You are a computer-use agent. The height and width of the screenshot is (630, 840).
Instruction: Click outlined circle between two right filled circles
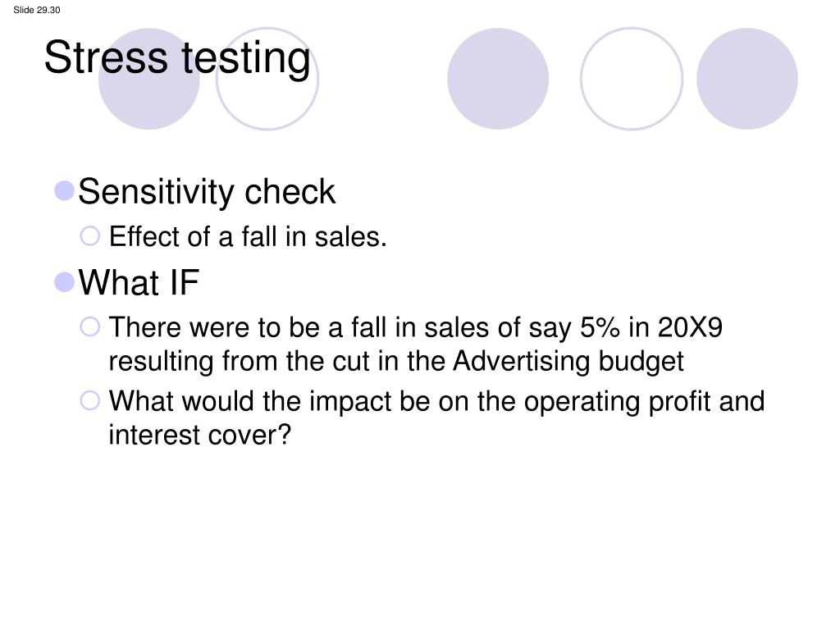point(632,79)
